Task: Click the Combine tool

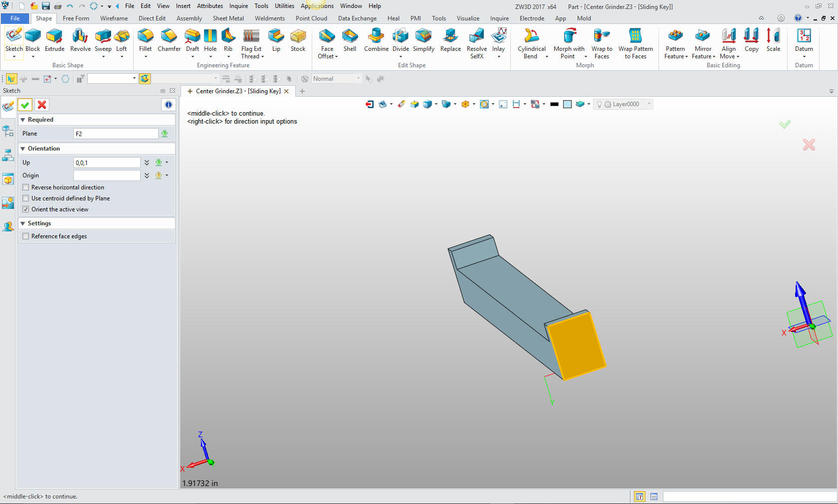Action: (376, 40)
